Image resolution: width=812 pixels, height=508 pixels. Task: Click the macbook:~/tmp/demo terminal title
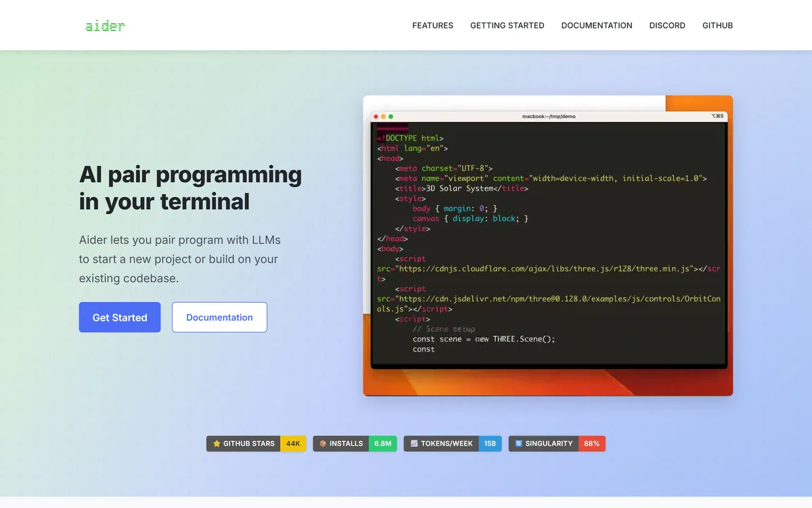coord(549,117)
